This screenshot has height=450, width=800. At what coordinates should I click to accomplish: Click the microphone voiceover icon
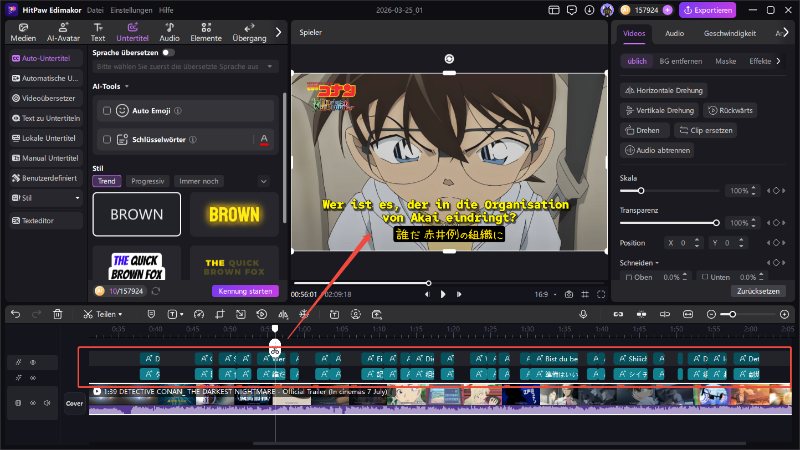[x=583, y=314]
